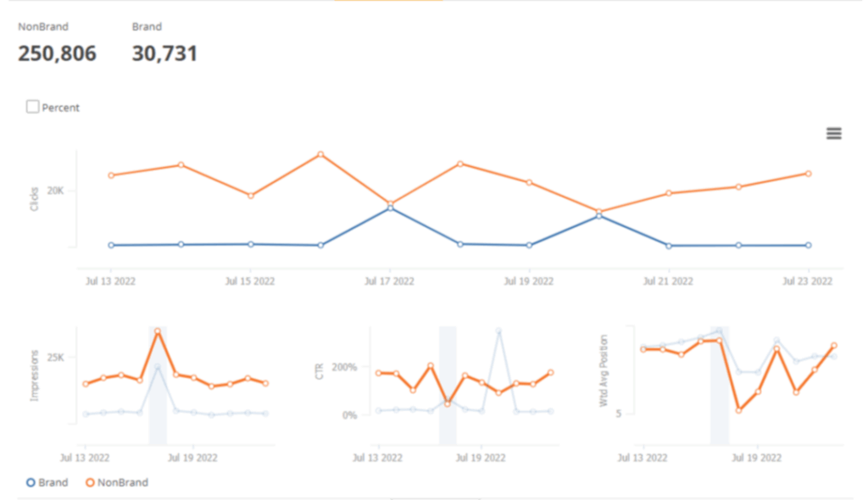Click the Brand CTR spike point
This screenshot has width=868, height=500.
(x=498, y=331)
